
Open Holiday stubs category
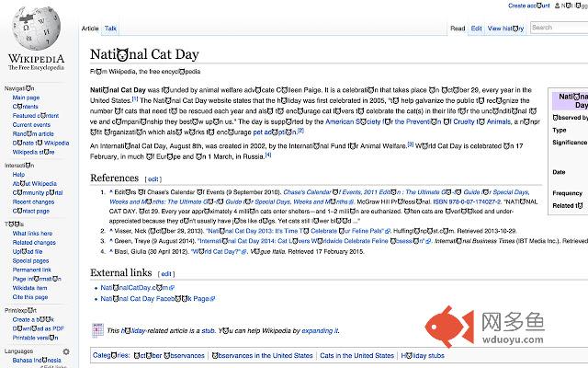(x=423, y=356)
